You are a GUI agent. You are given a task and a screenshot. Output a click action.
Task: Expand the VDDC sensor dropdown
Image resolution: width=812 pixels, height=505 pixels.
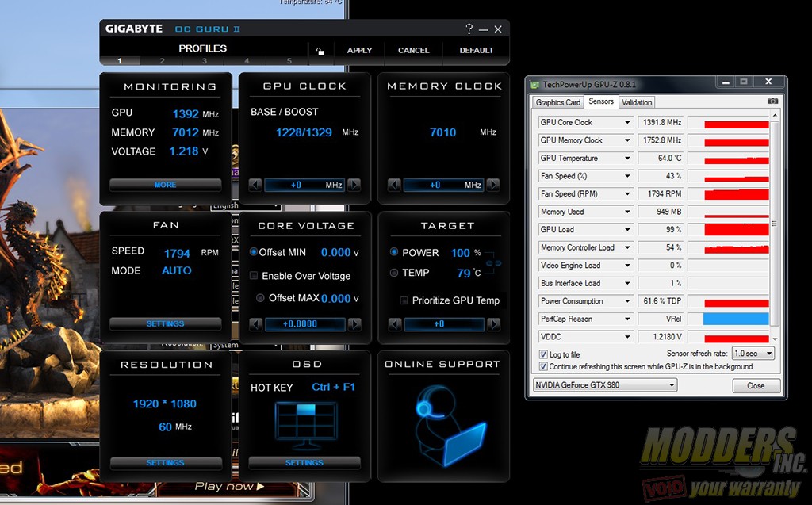pos(627,337)
